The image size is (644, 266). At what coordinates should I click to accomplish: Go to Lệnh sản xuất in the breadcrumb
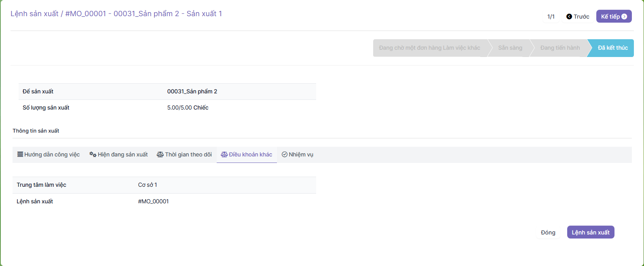(x=34, y=14)
